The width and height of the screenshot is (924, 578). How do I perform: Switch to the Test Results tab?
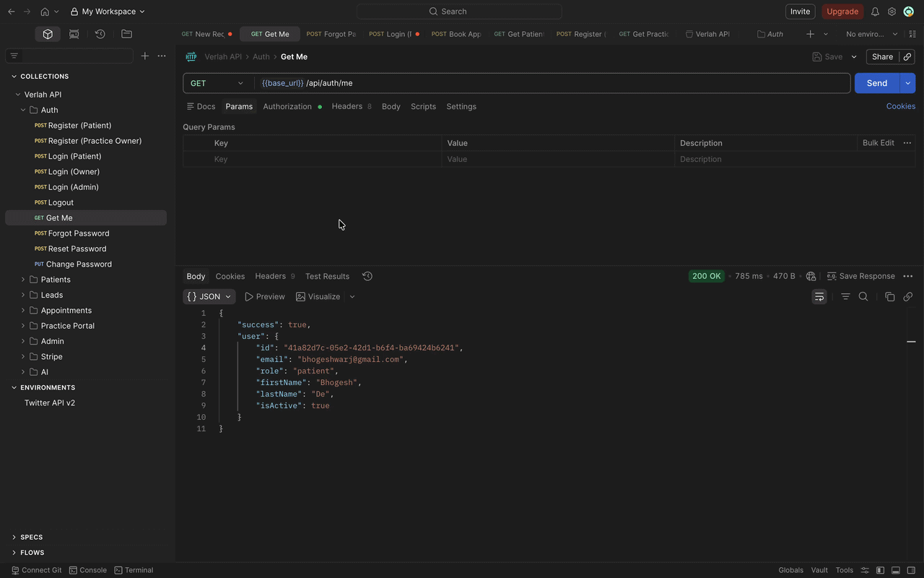[x=327, y=276]
